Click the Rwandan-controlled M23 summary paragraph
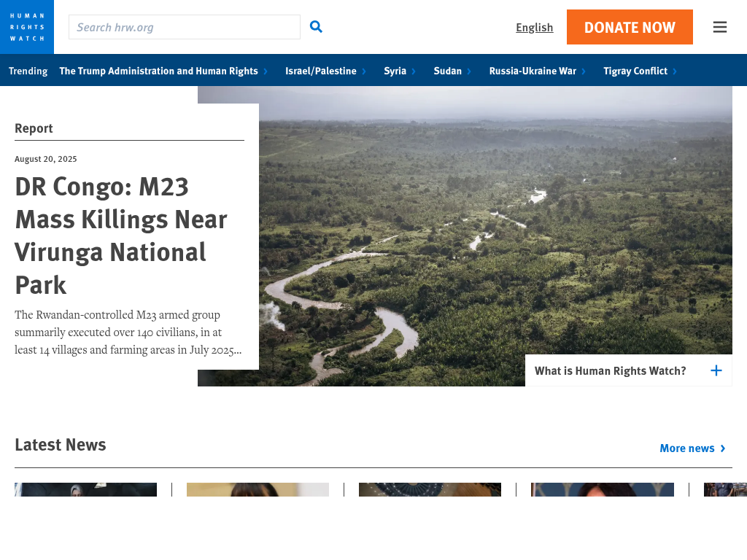The image size is (747, 560). (x=128, y=332)
